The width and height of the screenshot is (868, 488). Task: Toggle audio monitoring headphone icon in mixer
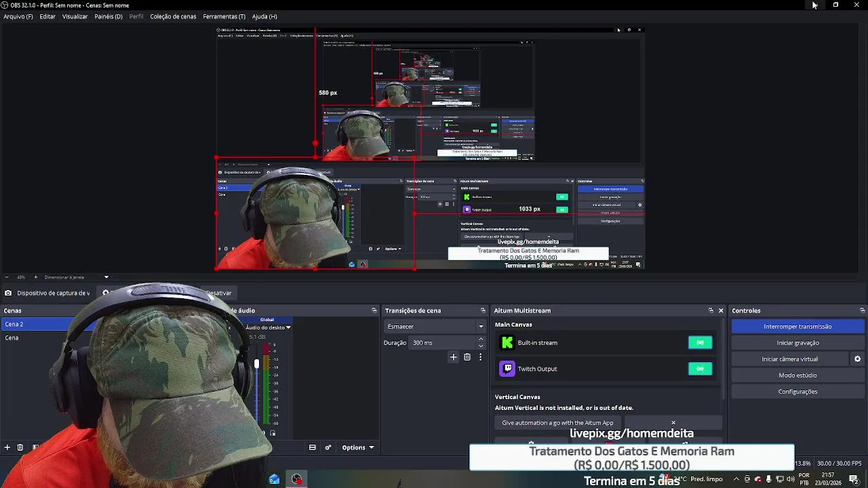[x=273, y=434]
